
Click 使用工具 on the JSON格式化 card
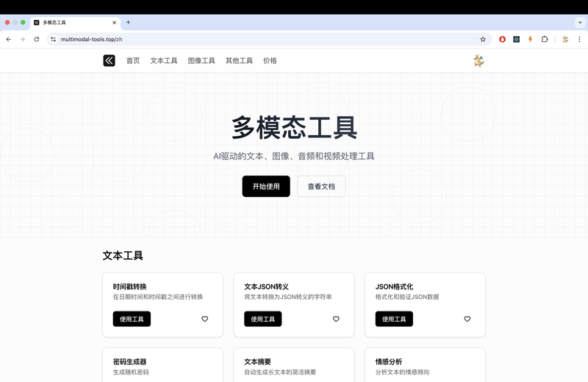(x=394, y=319)
